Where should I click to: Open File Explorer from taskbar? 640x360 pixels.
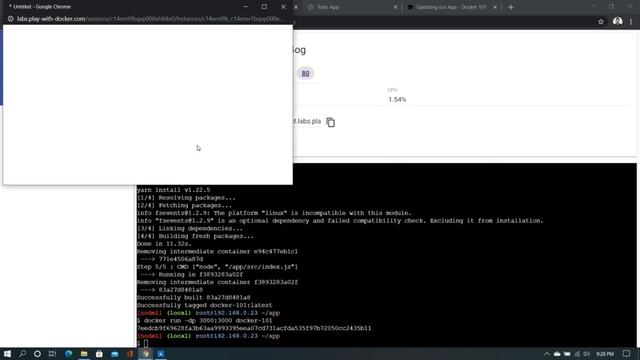click(84, 354)
